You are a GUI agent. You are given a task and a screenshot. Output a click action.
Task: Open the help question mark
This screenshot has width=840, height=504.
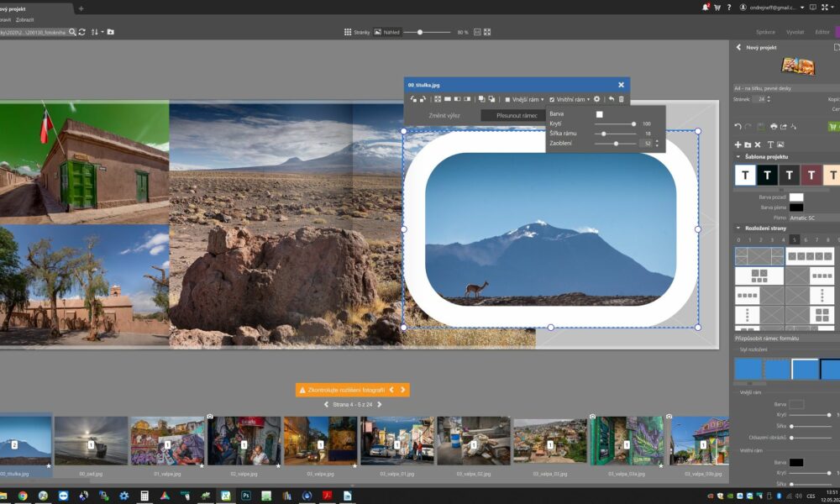[729, 8]
